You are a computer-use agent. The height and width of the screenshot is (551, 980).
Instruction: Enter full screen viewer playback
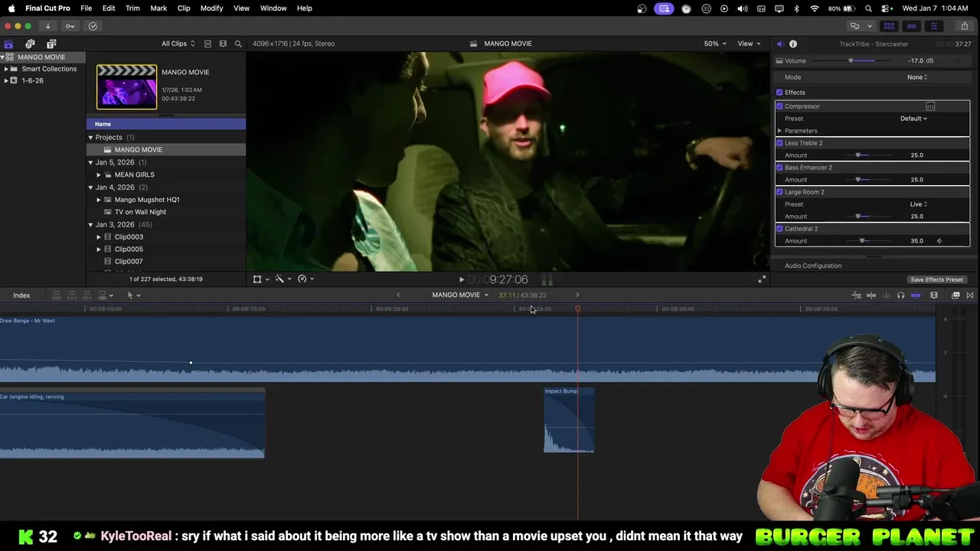[x=762, y=279]
